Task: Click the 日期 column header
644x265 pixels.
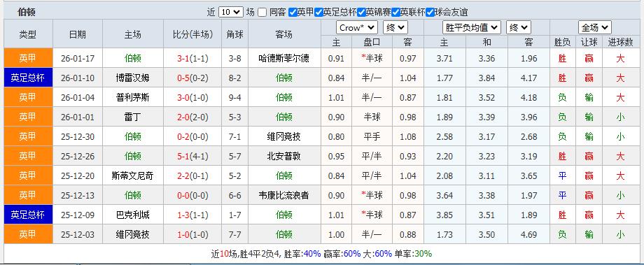Action: (x=78, y=35)
